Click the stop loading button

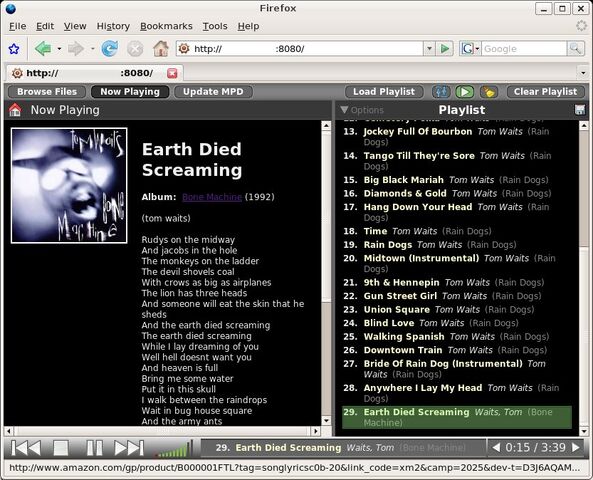click(x=135, y=49)
